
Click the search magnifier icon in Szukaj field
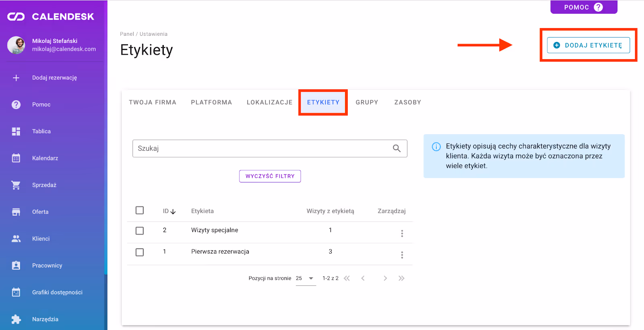click(x=396, y=148)
